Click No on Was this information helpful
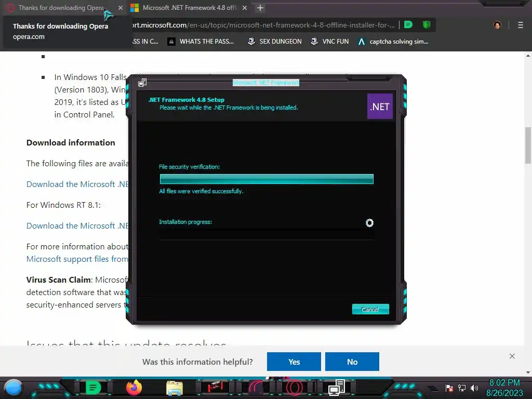Image resolution: width=532 pixels, height=399 pixels. [352, 362]
